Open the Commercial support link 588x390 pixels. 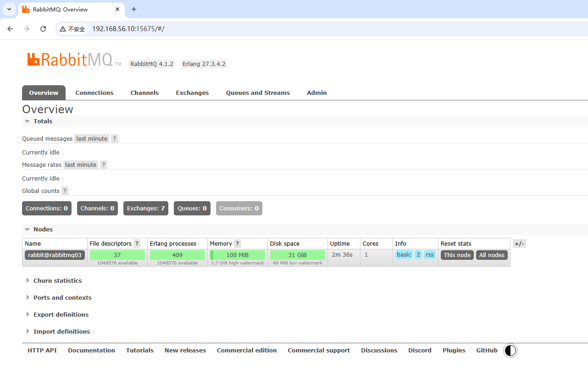click(319, 351)
